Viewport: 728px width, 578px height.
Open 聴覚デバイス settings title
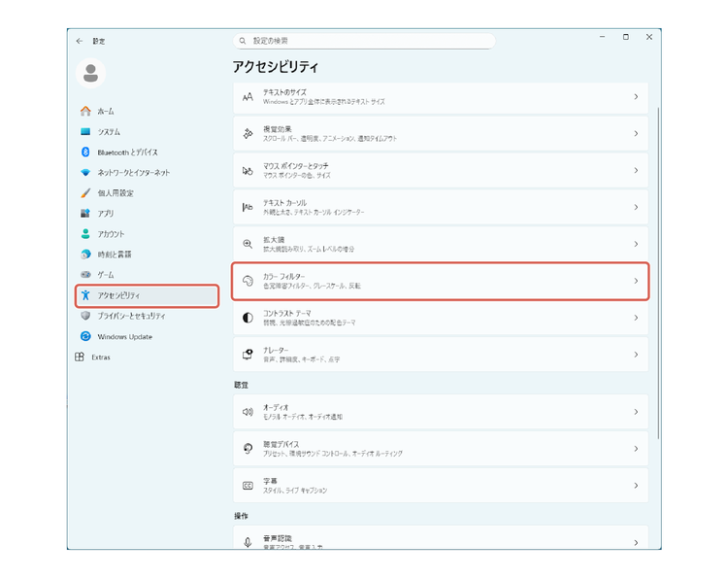click(281, 444)
